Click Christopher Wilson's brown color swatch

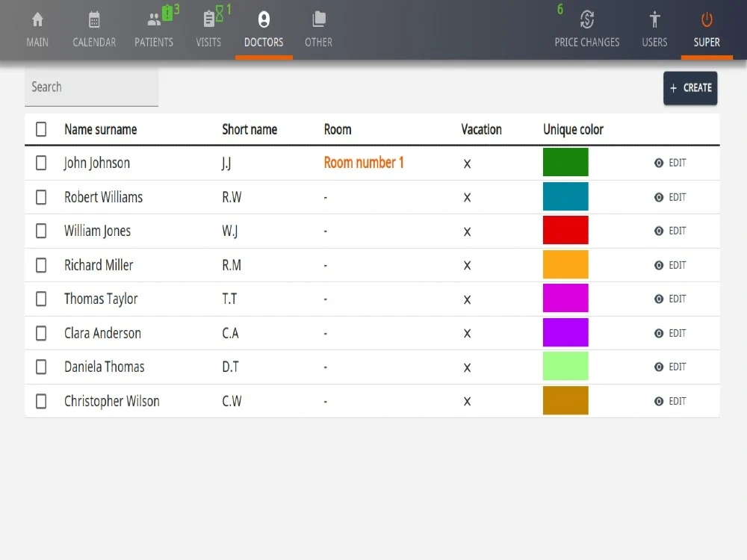[x=565, y=400]
